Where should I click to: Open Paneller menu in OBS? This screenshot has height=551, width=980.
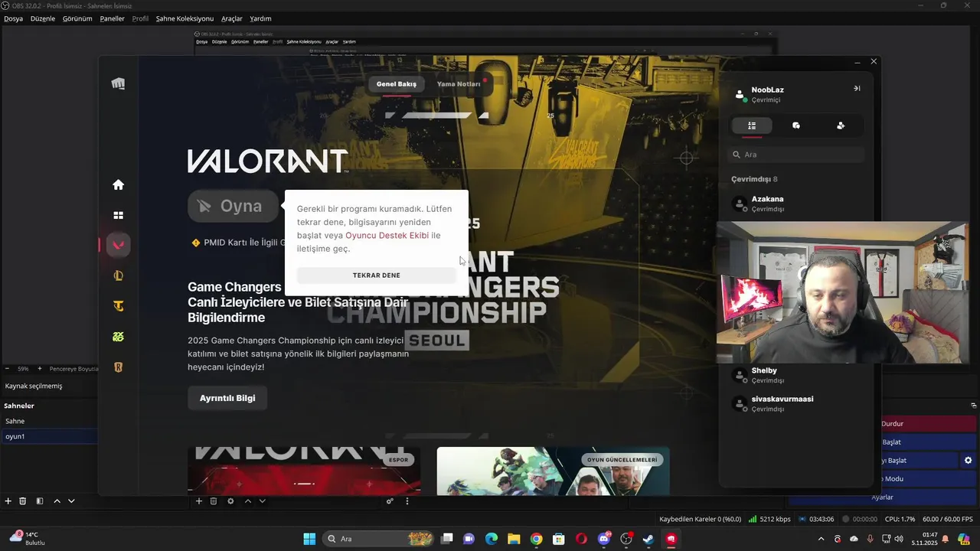tap(113, 18)
